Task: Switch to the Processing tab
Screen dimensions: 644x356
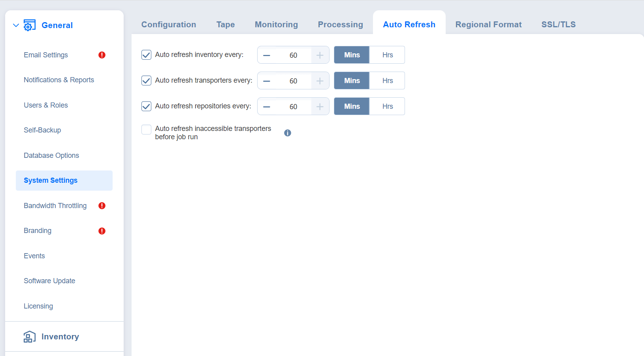Action: (340, 25)
